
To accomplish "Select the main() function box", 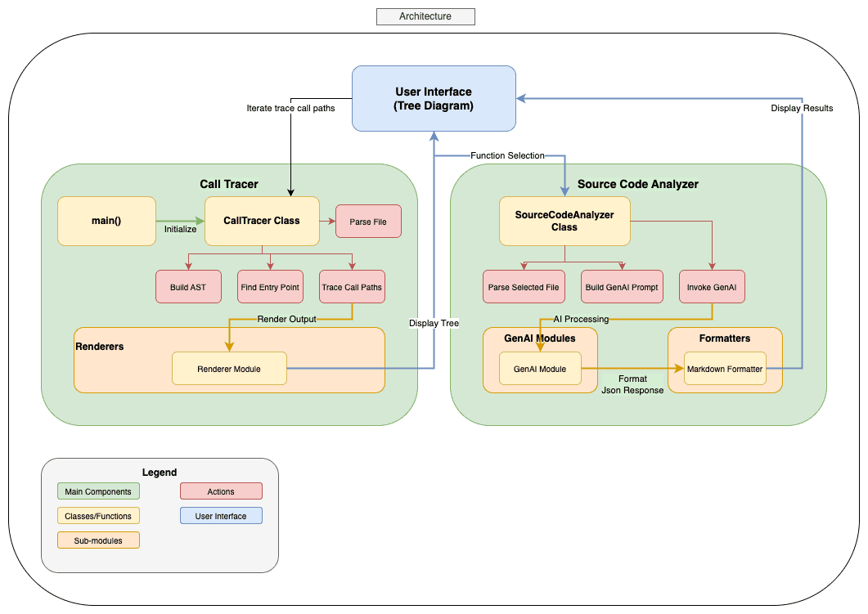I will click(x=106, y=221).
